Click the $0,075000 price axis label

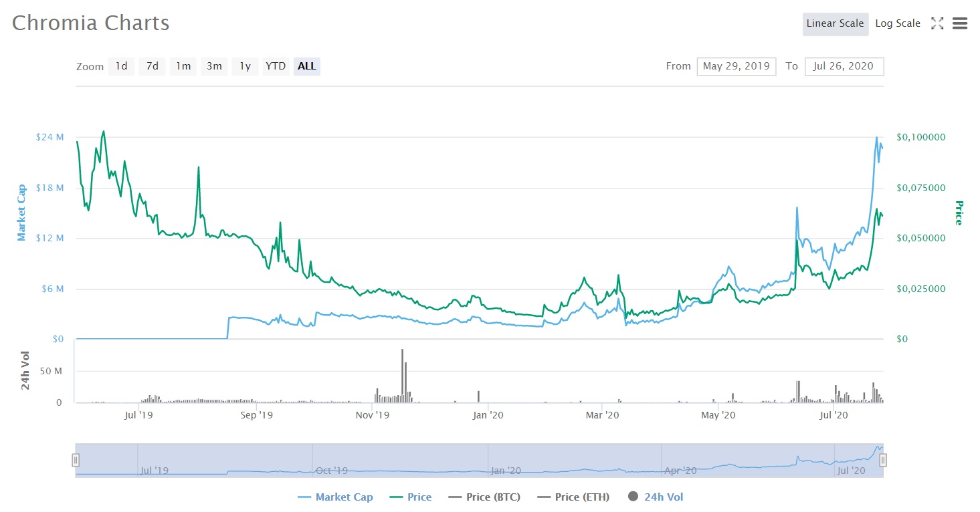point(920,188)
